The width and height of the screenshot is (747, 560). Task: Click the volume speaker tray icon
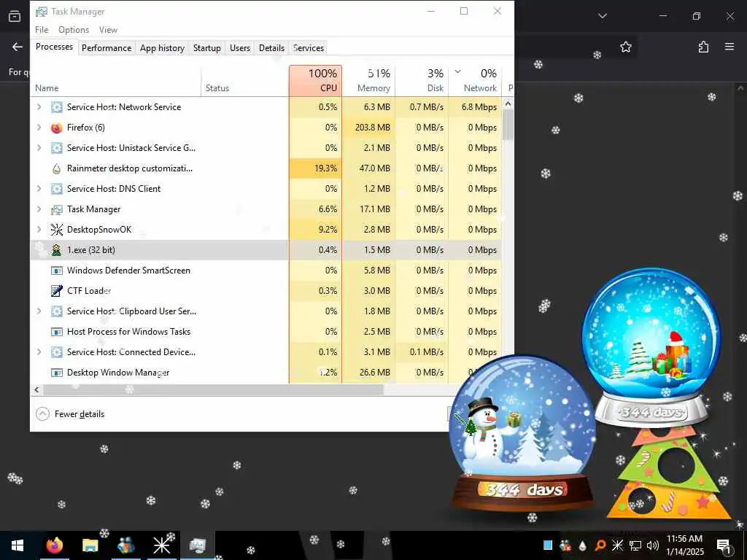(x=653, y=545)
